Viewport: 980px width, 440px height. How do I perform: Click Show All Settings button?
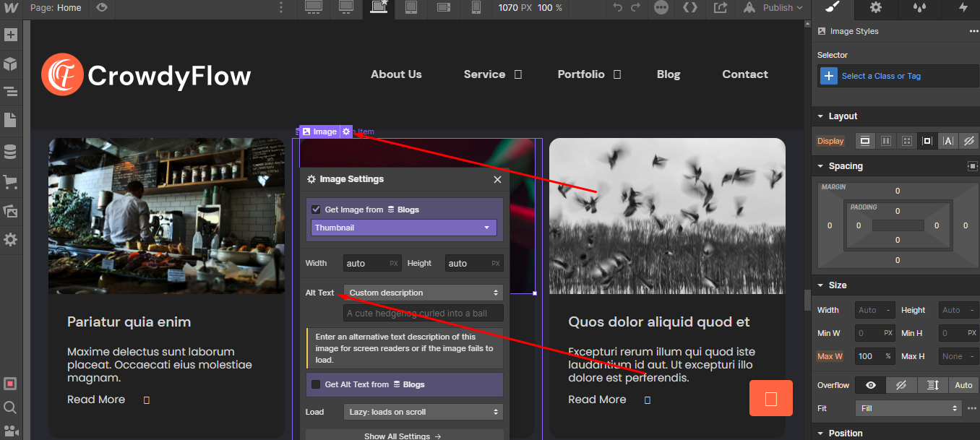(x=404, y=436)
